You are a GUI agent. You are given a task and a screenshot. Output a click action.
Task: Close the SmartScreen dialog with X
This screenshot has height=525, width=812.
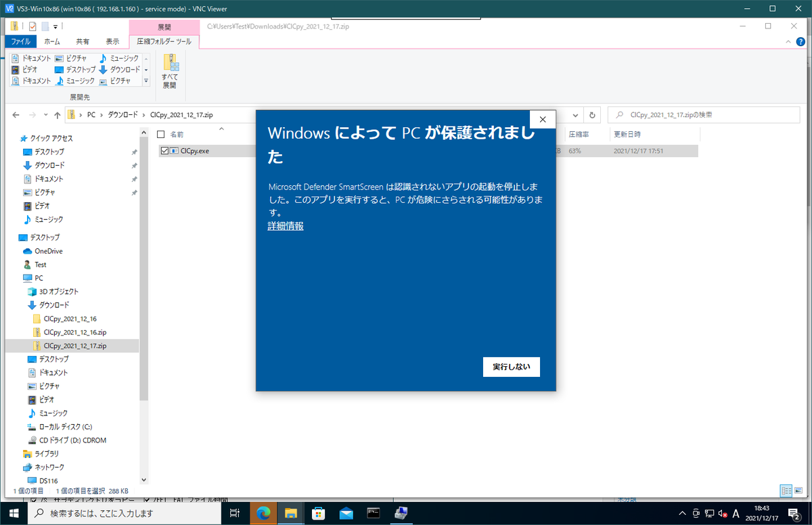coord(542,120)
